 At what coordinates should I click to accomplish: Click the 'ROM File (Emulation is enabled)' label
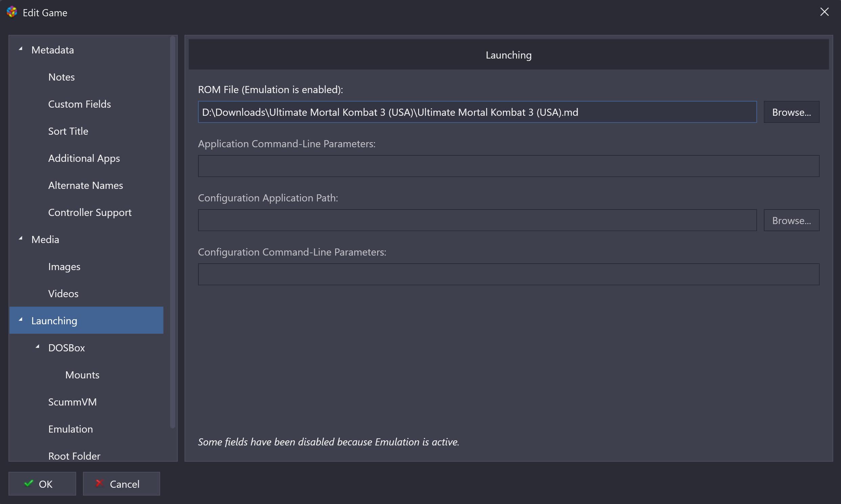271,90
